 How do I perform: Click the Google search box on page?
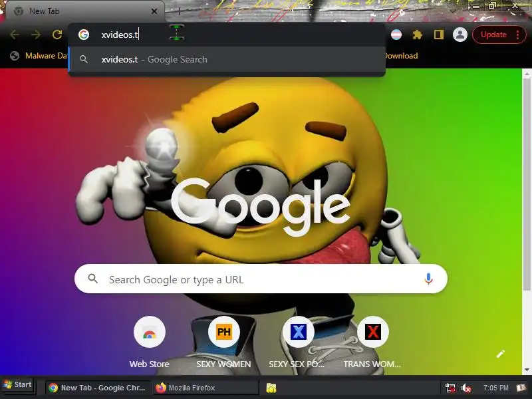pos(261,279)
